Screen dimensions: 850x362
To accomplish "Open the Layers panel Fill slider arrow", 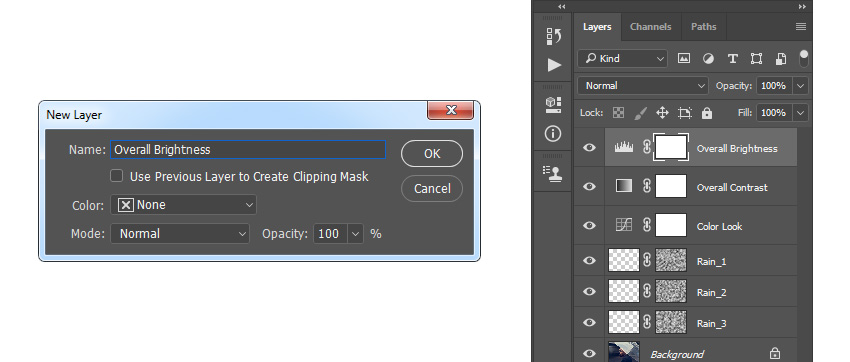I will (801, 113).
